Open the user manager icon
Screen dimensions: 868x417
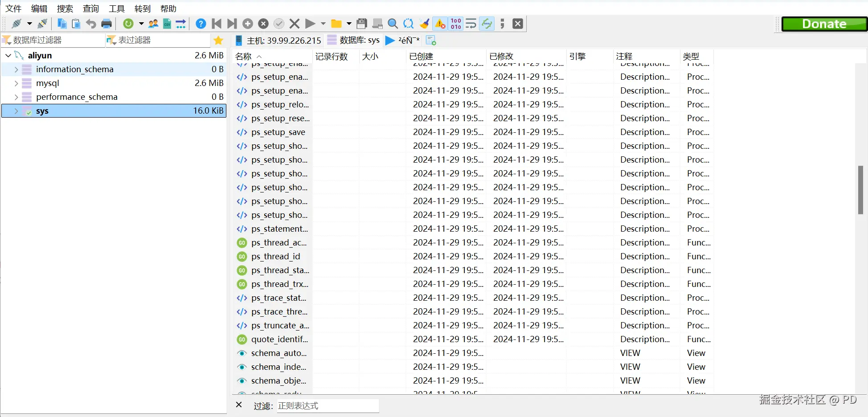[153, 24]
